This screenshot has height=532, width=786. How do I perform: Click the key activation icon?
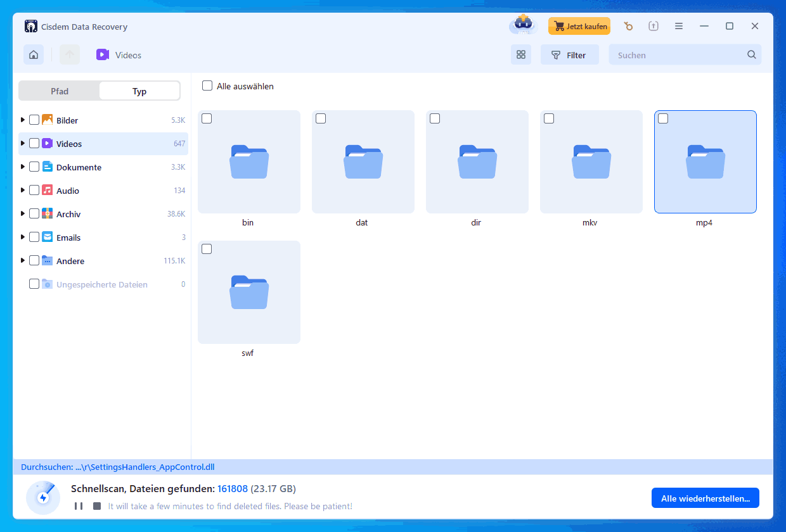point(628,26)
